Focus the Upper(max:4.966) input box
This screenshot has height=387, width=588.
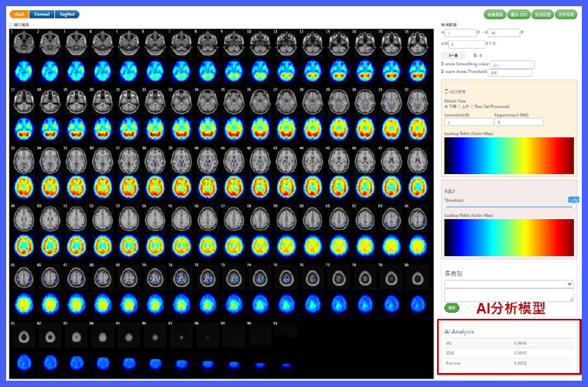pos(518,122)
